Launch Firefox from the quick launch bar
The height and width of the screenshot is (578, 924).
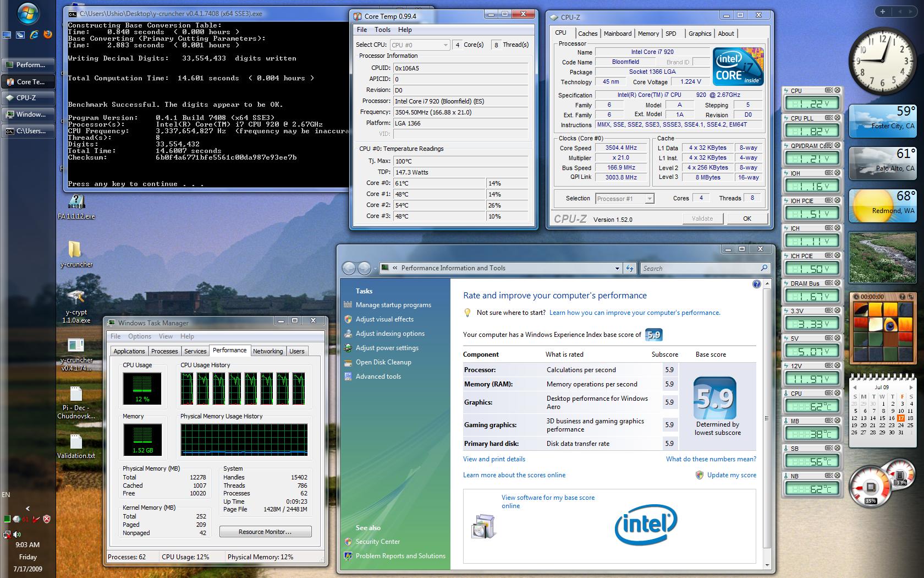click(48, 35)
